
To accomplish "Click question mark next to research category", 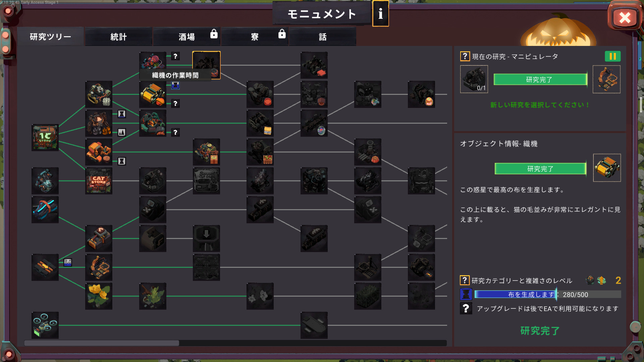I will coord(464,280).
